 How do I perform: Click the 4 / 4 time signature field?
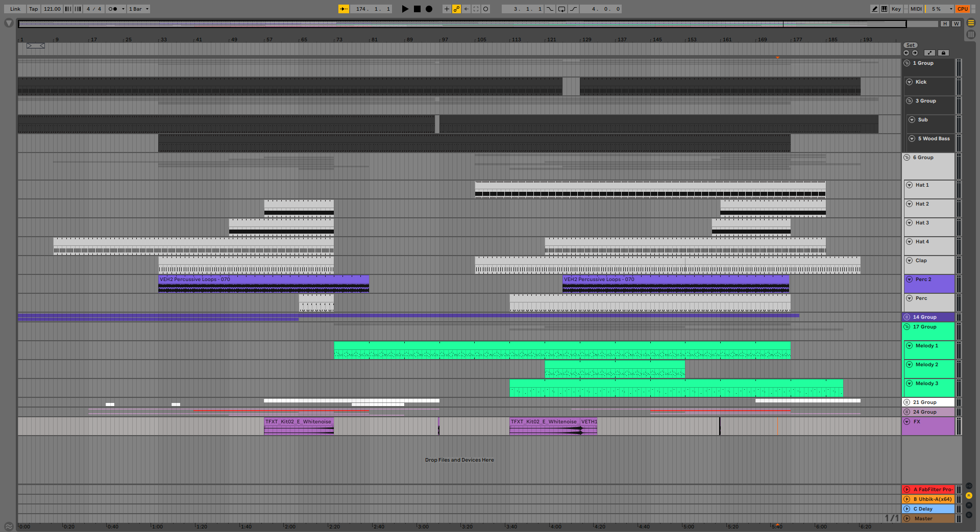[93, 9]
